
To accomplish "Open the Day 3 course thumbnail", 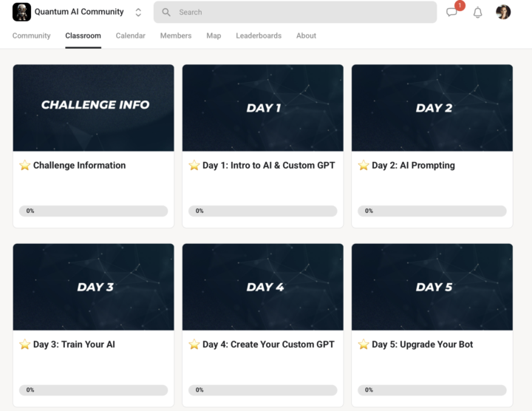I will coord(94,287).
